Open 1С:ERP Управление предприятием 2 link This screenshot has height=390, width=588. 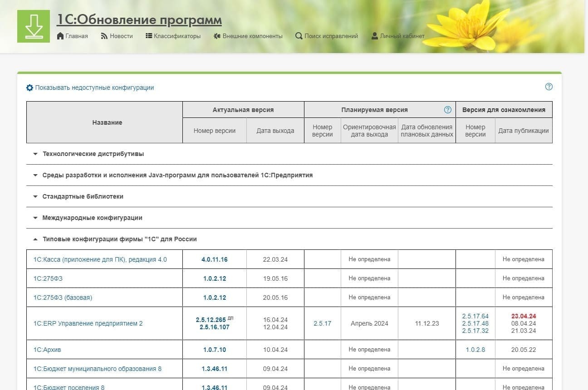(88, 323)
